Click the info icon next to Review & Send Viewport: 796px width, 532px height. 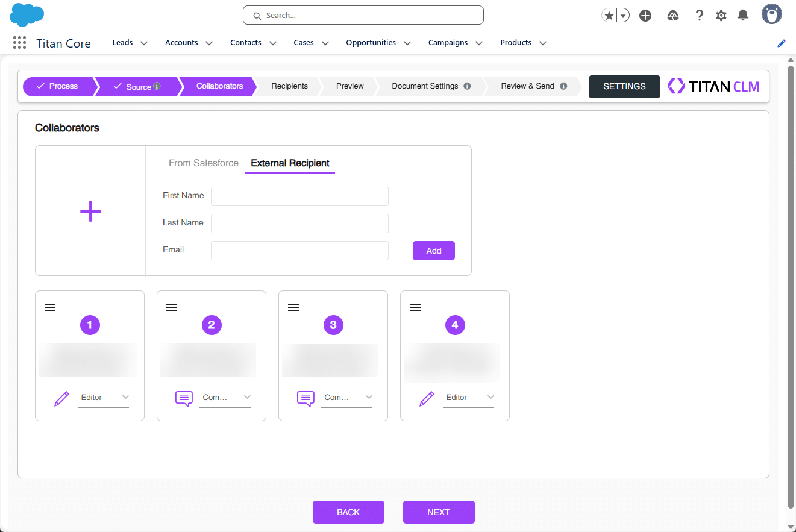click(565, 86)
